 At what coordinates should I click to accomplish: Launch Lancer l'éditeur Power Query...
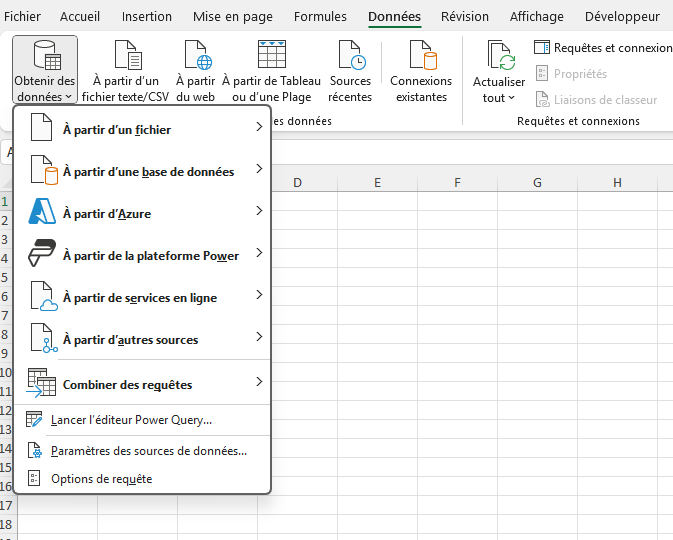(142, 419)
